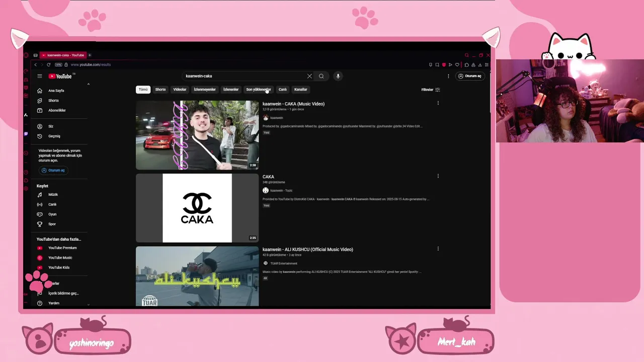Click the heart bookmark icon in browser toolbar
The width and height of the screenshot is (644, 362).
(457, 65)
